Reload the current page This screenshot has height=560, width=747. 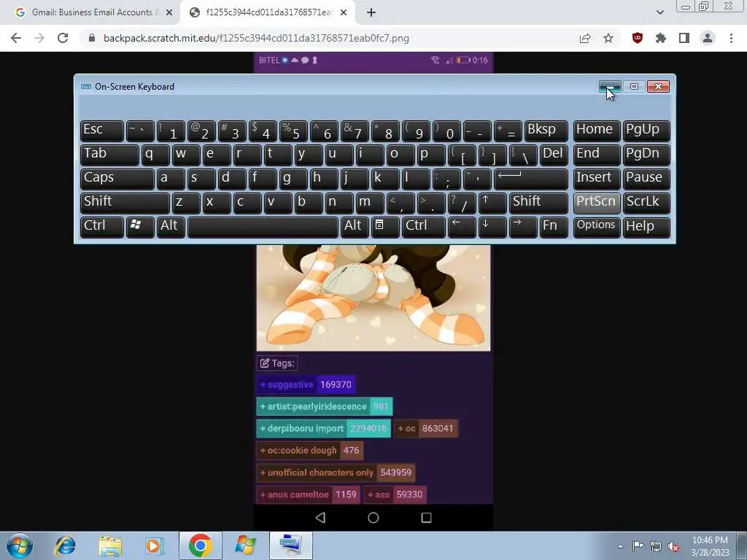coord(63,38)
